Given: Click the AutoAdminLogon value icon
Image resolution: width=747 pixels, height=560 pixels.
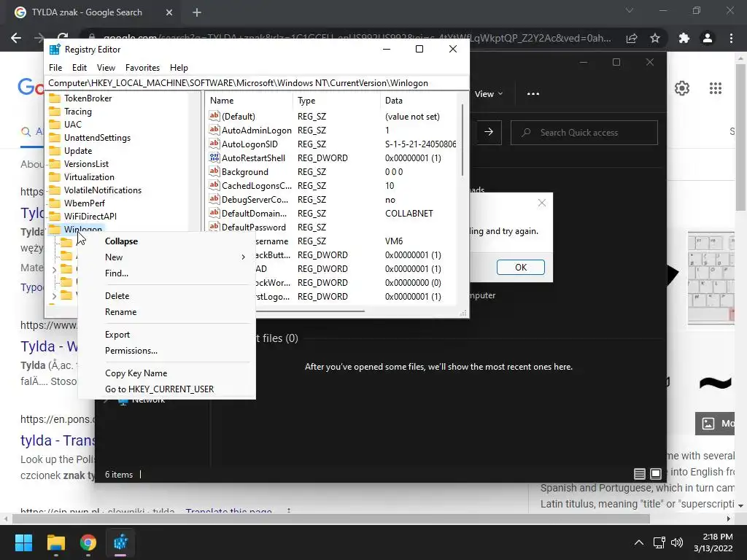Looking at the screenshot, I should click(214, 130).
